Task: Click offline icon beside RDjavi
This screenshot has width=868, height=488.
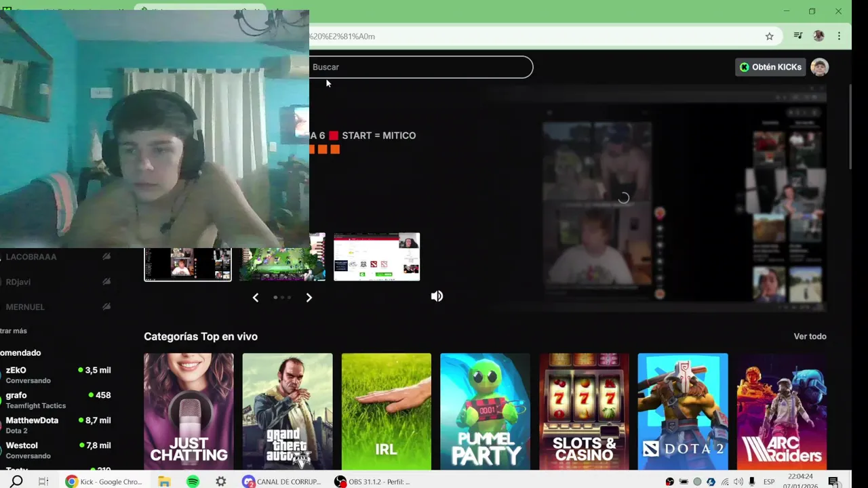Action: [106, 282]
